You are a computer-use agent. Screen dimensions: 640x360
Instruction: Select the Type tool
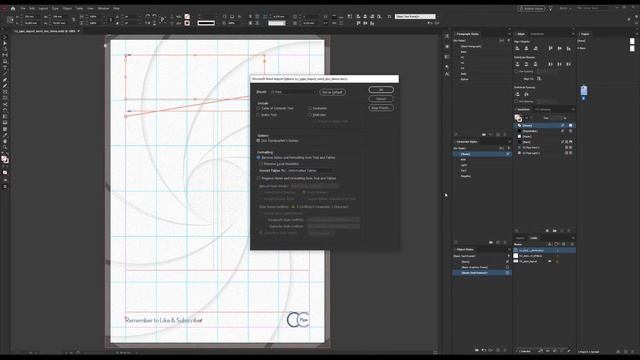click(x=5, y=67)
